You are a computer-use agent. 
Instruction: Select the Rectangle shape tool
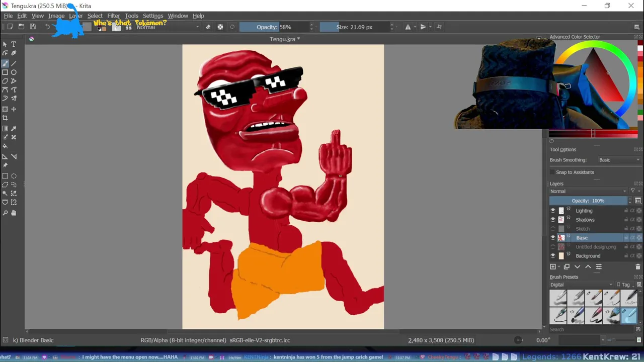tap(5, 72)
